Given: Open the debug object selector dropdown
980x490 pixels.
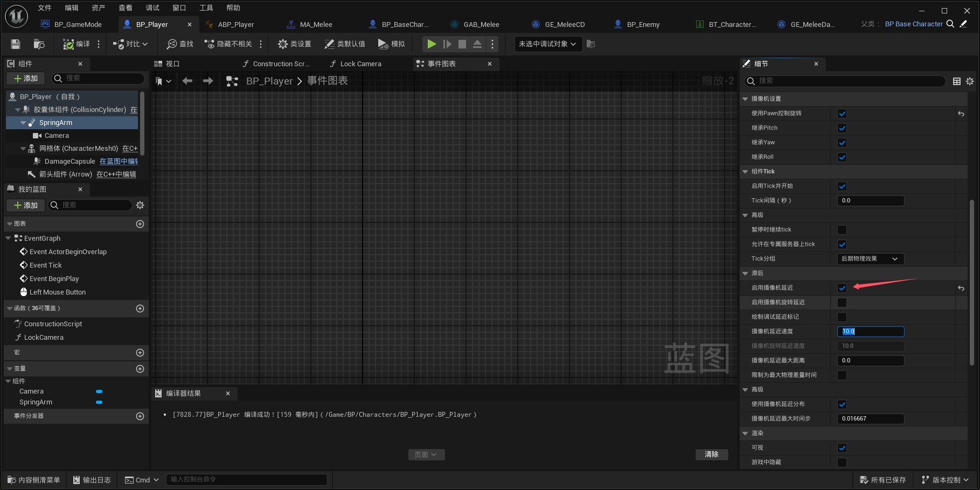Looking at the screenshot, I should (548, 44).
